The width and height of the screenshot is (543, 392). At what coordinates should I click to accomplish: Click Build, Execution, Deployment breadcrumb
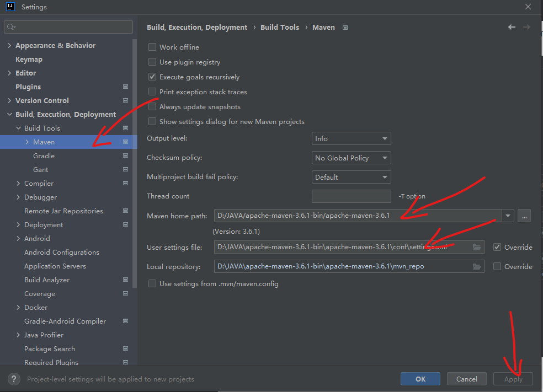tap(196, 28)
